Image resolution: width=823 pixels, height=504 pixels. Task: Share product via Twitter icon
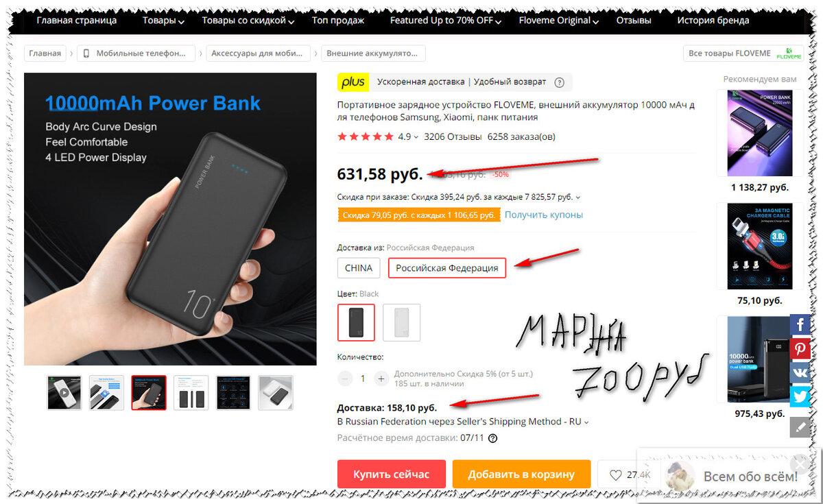click(x=800, y=396)
